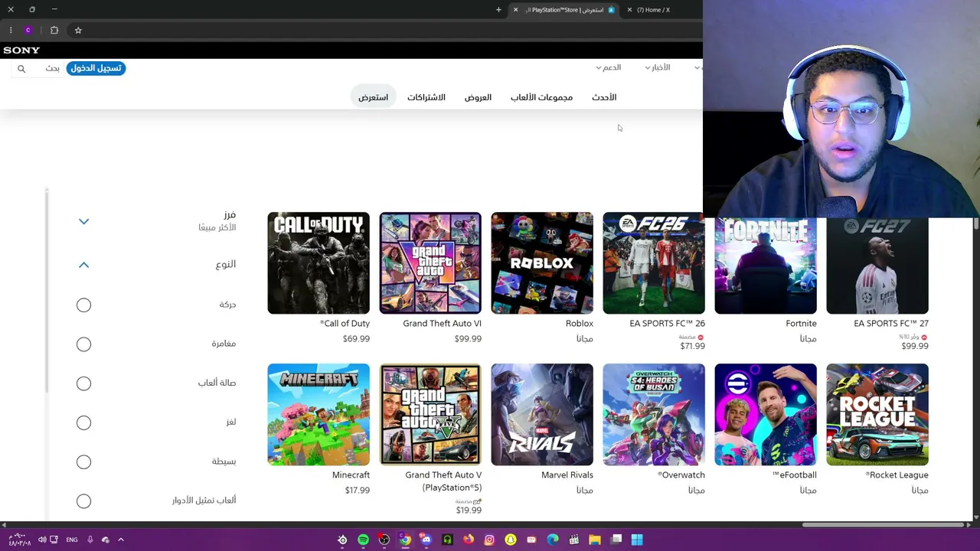The height and width of the screenshot is (551, 980).
Task: Select the حركة genre radio button
Action: click(83, 305)
